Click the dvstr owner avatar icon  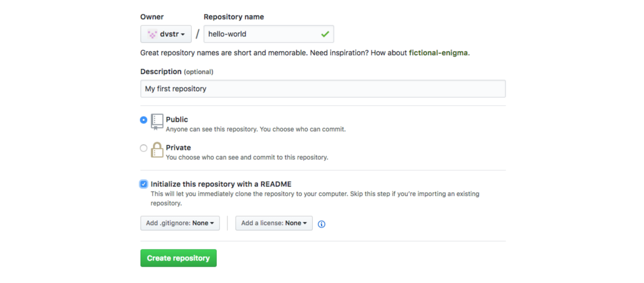tap(152, 34)
